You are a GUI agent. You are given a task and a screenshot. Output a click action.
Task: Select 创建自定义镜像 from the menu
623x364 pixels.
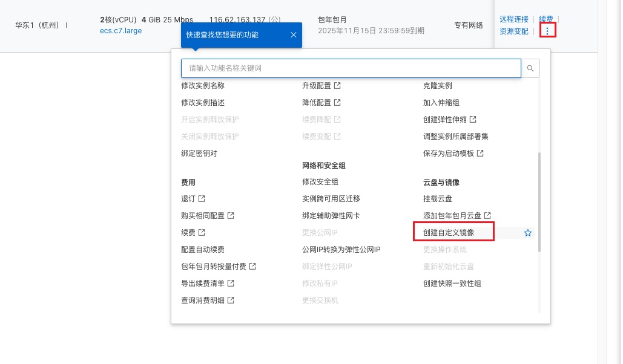click(x=449, y=233)
